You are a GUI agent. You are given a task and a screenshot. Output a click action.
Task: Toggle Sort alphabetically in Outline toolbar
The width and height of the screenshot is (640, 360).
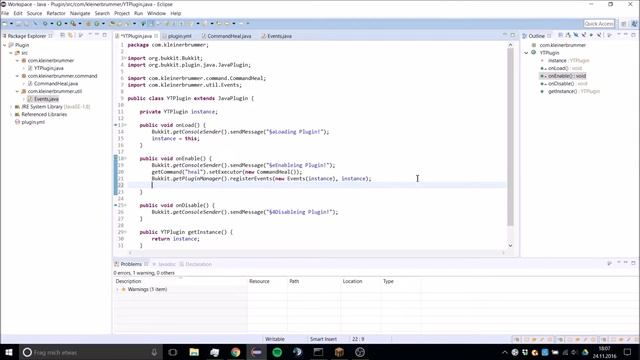(x=568, y=36)
